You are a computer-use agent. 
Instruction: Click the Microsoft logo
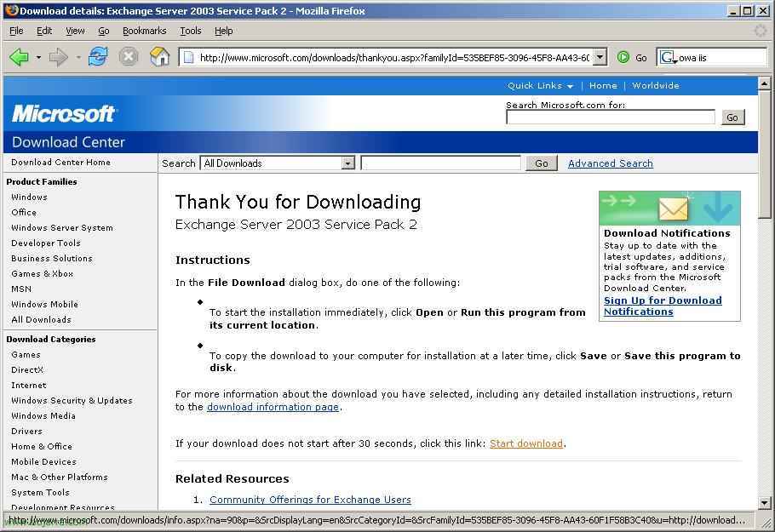[x=63, y=113]
